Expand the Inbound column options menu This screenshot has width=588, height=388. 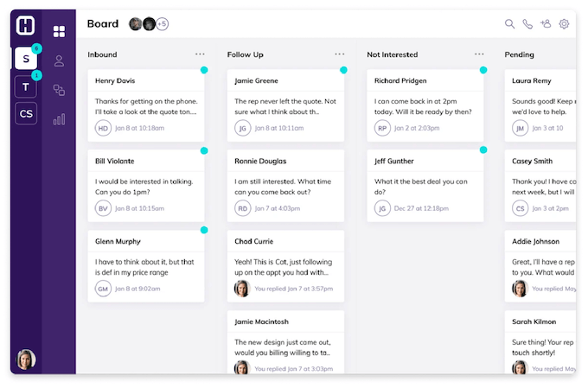[200, 54]
